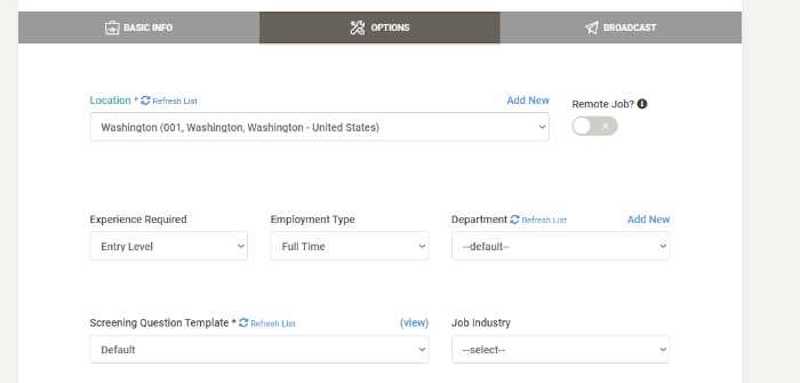The image size is (800, 383).
Task: Click the refresh icon next to Location
Action: point(145,100)
